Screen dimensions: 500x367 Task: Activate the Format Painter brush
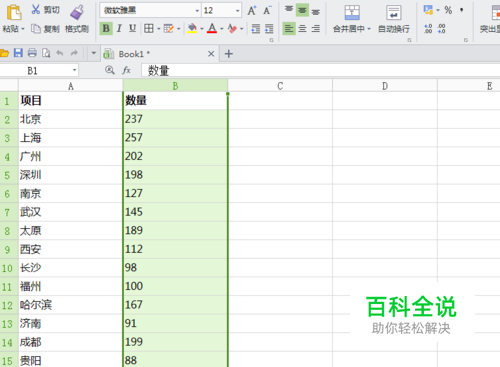tap(77, 12)
